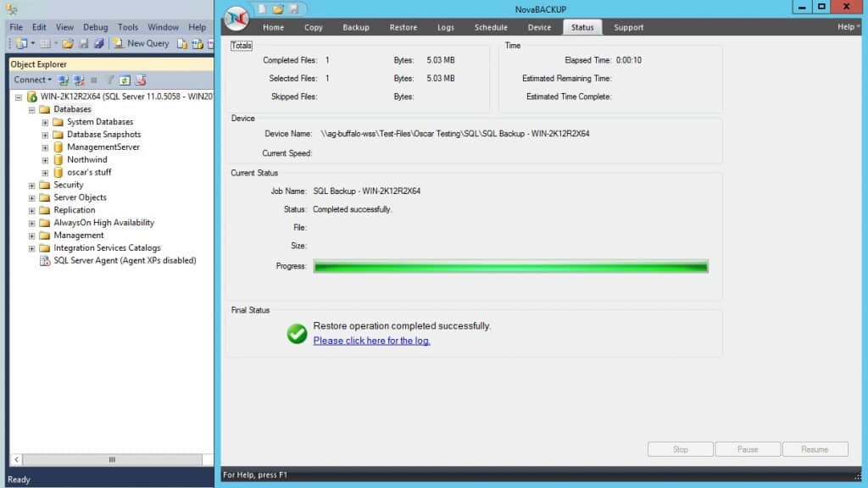Image resolution: width=868 pixels, height=488 pixels.
Task: Click the Open File folder icon in SSMS toolbar
Action: [68, 44]
